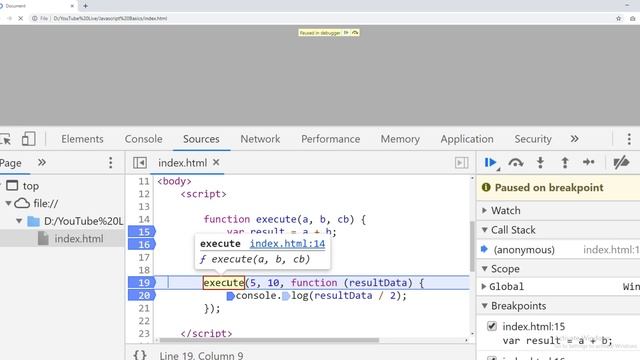
Task: Toggle inline breakpoint marker before log
Action: click(286, 296)
